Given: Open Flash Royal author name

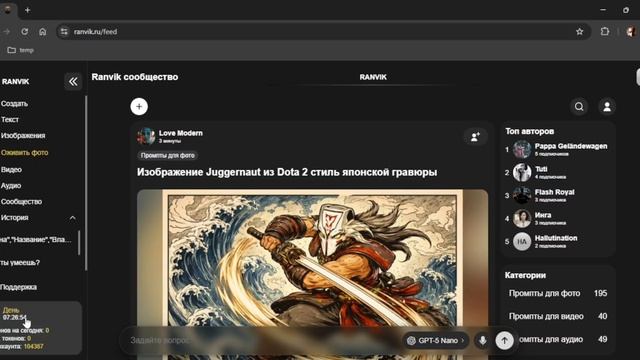Looking at the screenshot, I should (555, 192).
